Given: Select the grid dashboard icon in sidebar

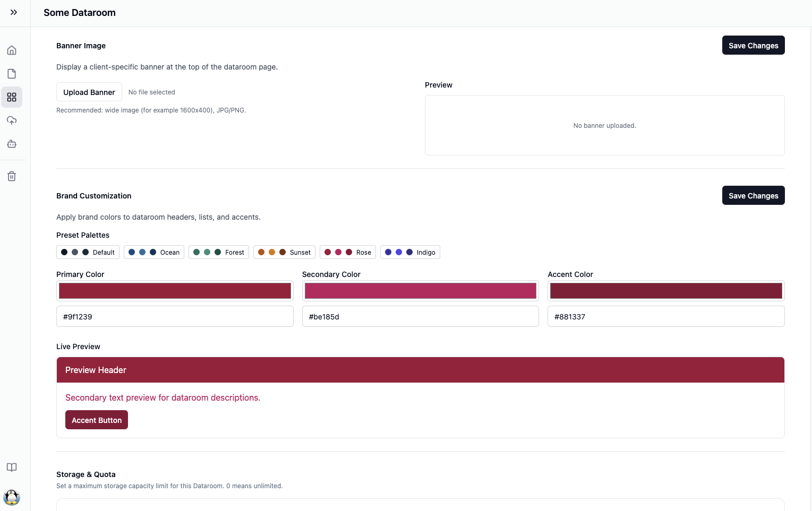Looking at the screenshot, I should click(x=12, y=97).
